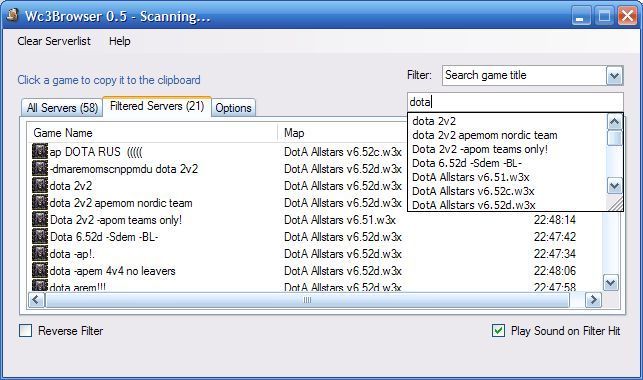
Task: Choose 'dota 2v2 apemom nordic team' suggestion
Action: click(484, 135)
